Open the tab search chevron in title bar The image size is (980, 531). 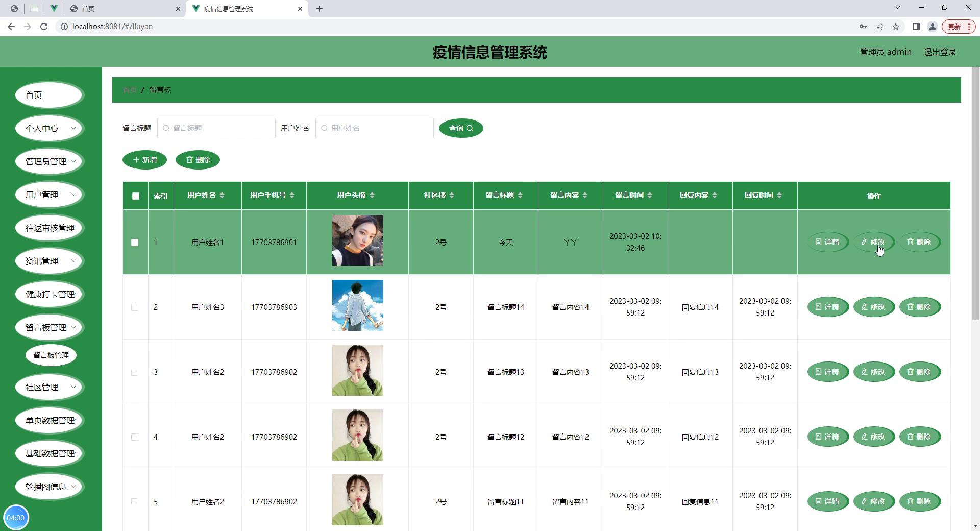click(898, 7)
